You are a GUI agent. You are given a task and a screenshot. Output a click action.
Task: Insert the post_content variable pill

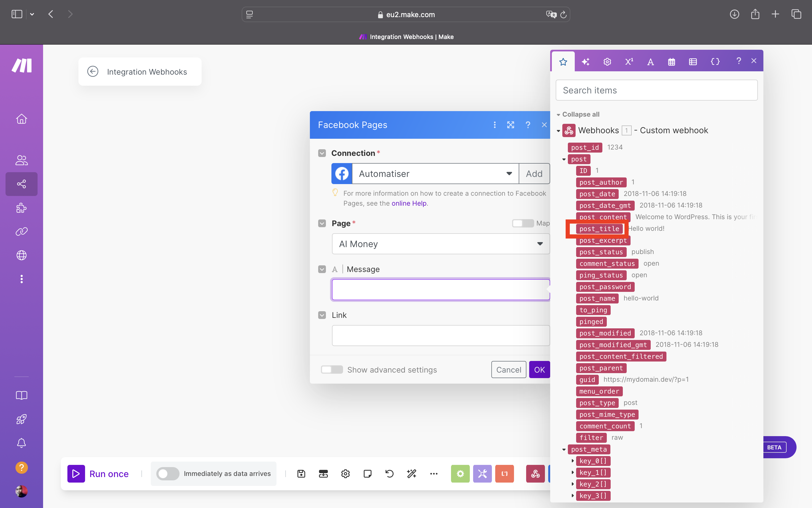coord(603,217)
